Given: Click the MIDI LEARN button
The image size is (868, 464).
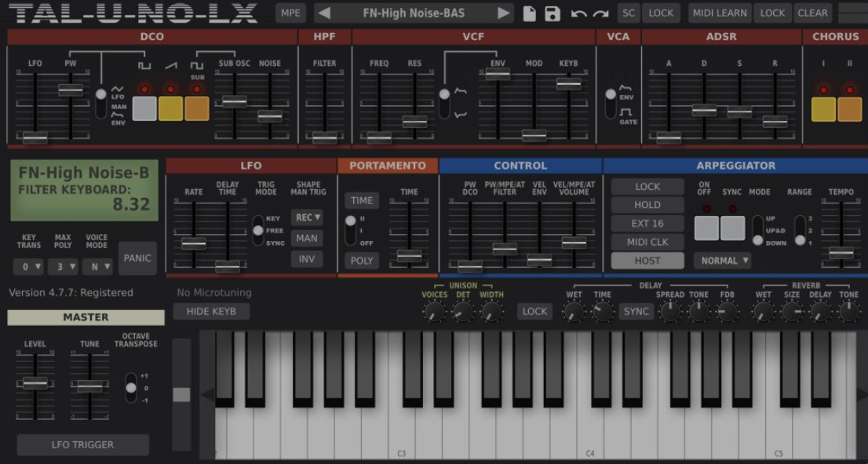Looking at the screenshot, I should click(x=719, y=13).
